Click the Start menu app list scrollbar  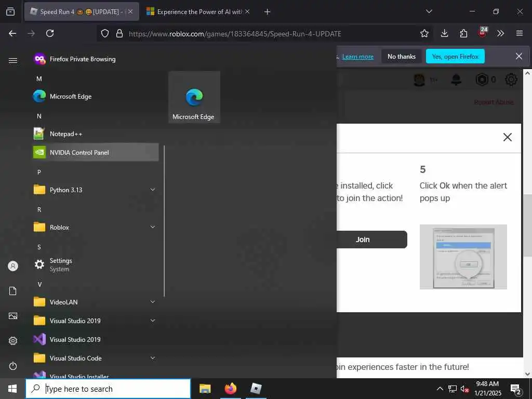(164, 221)
